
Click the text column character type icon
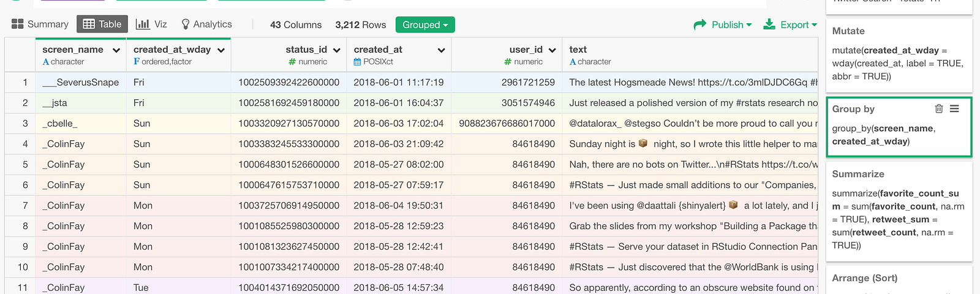[x=573, y=62]
